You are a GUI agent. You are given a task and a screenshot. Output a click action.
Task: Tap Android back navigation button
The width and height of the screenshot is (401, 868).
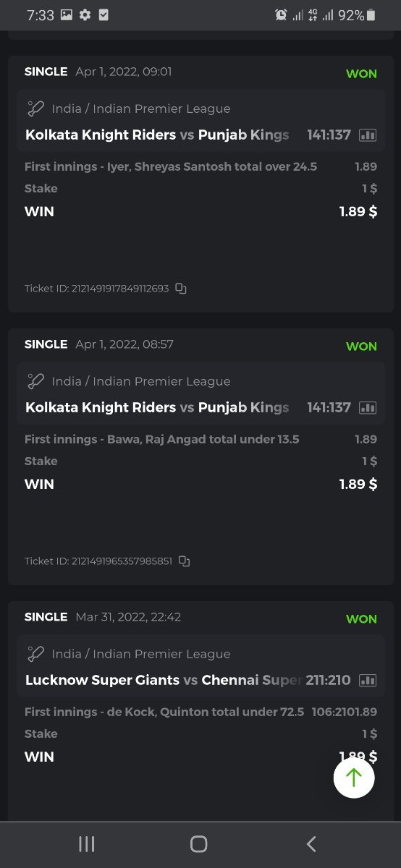click(311, 844)
